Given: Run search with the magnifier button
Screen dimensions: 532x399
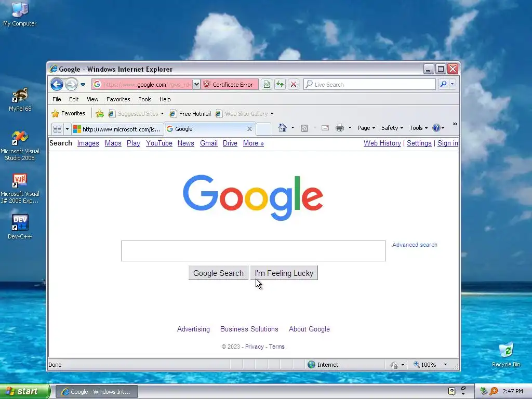Looking at the screenshot, I should tap(443, 84).
